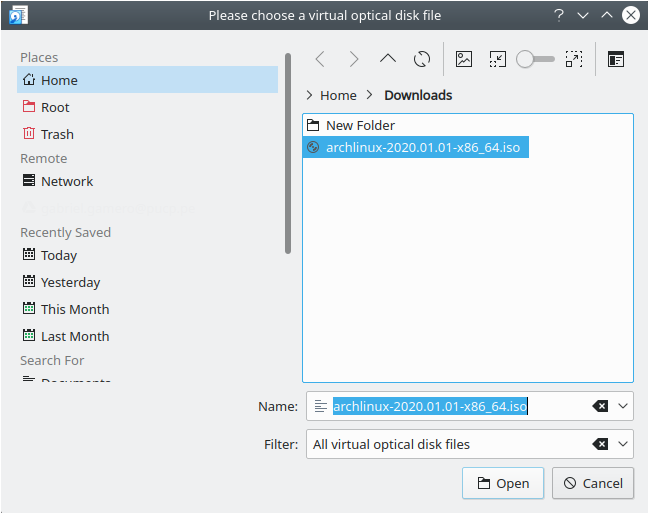Image resolution: width=648 pixels, height=513 pixels.
Task: Click the folder icon beside New Folder
Action: pyautogui.click(x=313, y=125)
